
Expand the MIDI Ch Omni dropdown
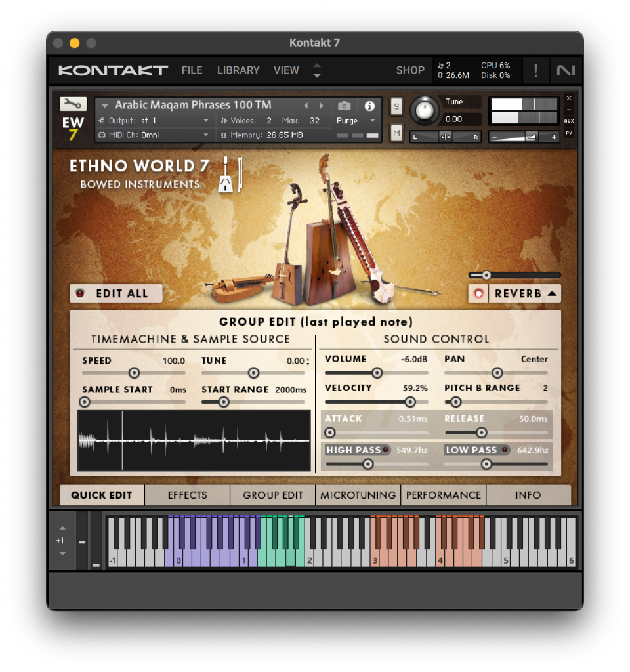(x=205, y=135)
